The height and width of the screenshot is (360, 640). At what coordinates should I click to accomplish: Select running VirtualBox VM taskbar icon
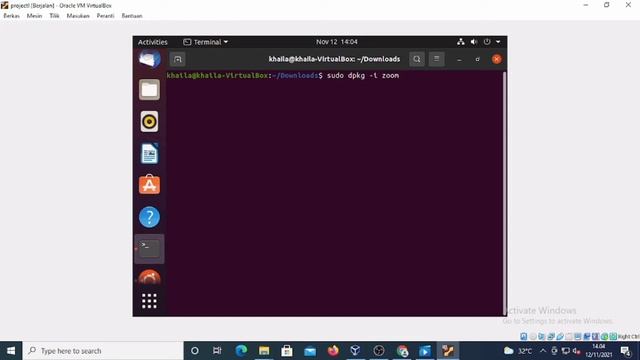pos(448,351)
